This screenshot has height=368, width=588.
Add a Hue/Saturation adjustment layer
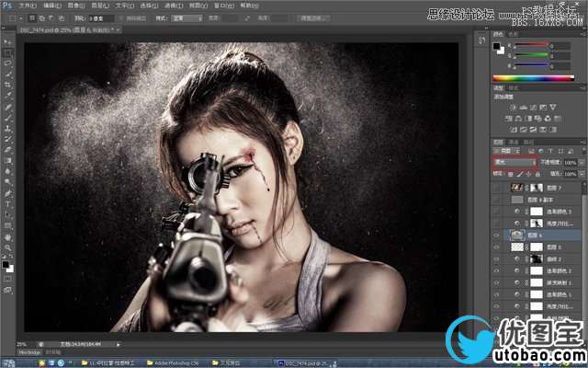pyautogui.click(x=508, y=119)
